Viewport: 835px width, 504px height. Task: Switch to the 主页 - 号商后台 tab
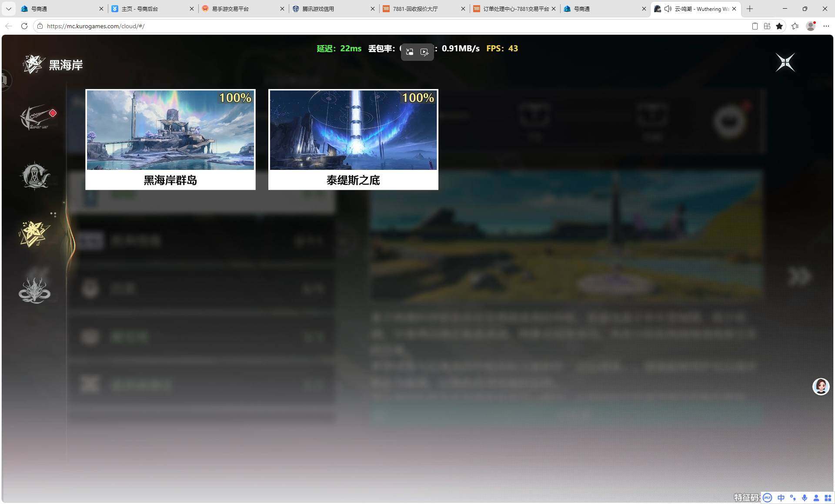[x=152, y=9]
